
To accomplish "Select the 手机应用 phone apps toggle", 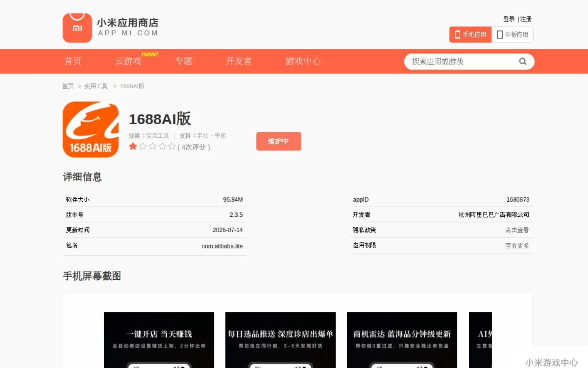I will (470, 35).
